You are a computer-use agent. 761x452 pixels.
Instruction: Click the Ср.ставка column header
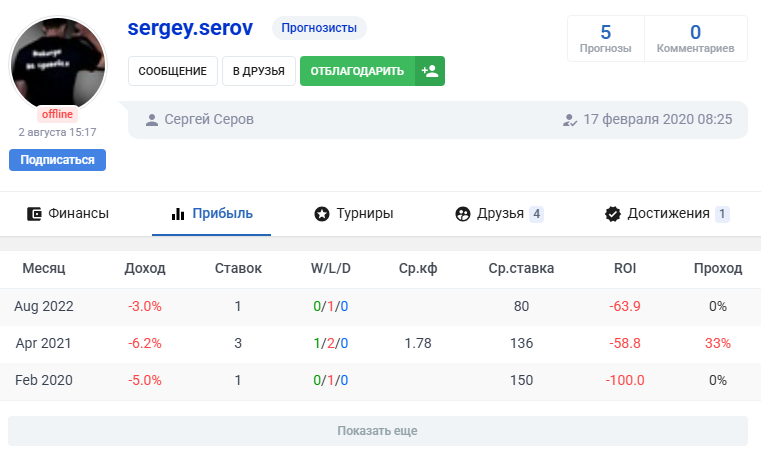[x=521, y=268]
